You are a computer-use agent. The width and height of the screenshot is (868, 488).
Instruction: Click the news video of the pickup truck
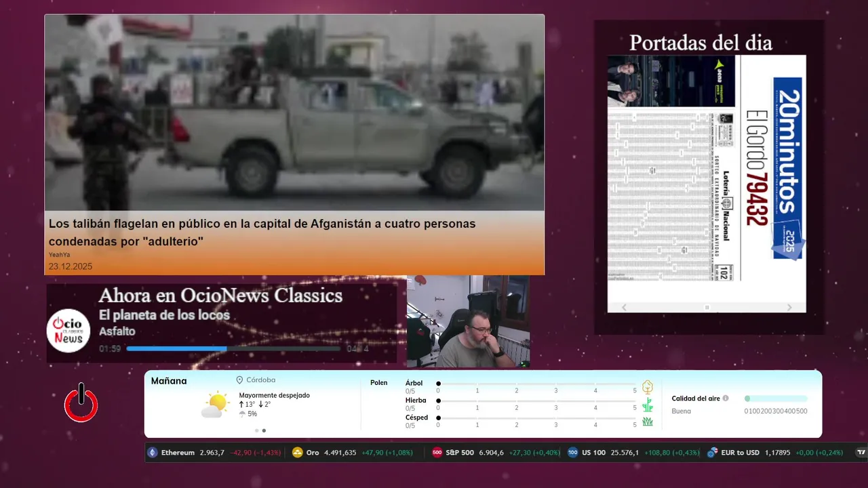[294, 113]
